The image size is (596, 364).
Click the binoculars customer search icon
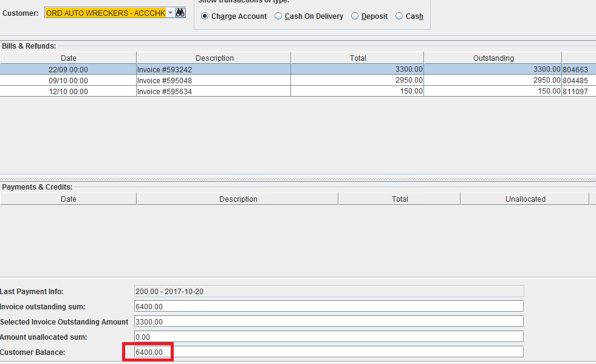point(180,13)
